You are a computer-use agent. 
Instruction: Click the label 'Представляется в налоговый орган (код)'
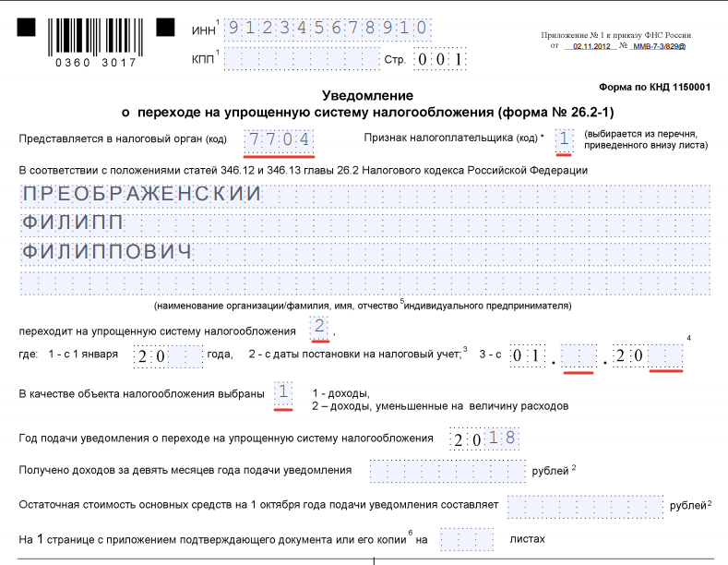[123, 138]
